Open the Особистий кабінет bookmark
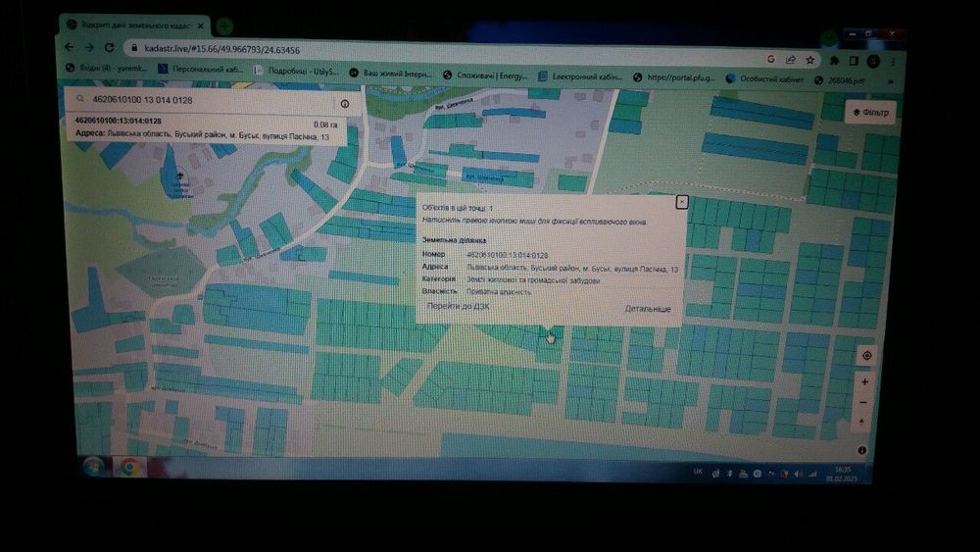The image size is (980, 552). [x=765, y=78]
